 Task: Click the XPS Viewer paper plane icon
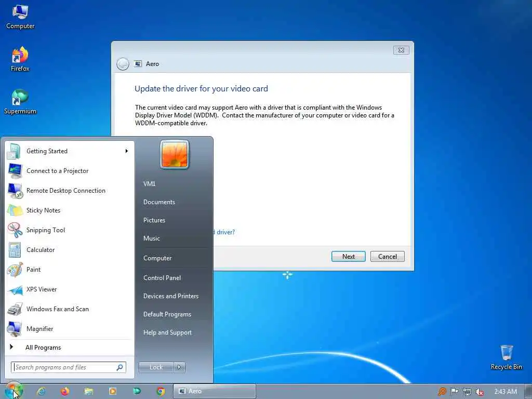click(x=15, y=289)
